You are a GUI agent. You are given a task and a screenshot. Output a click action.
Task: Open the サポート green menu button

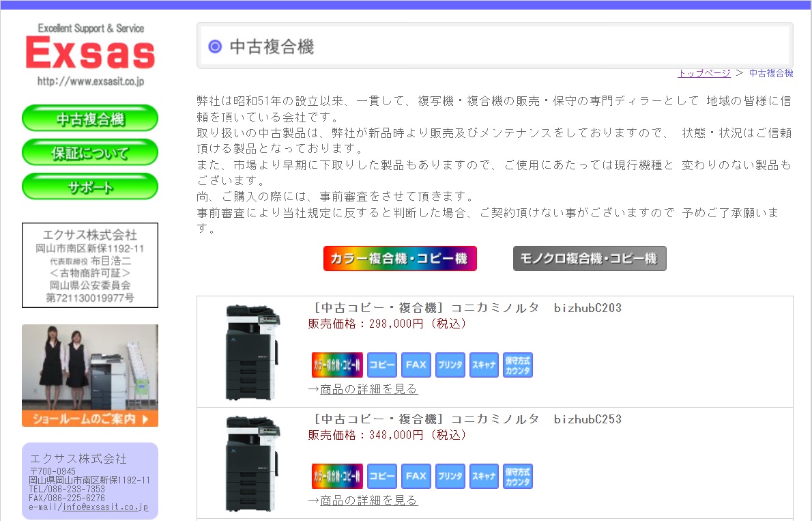coord(90,187)
